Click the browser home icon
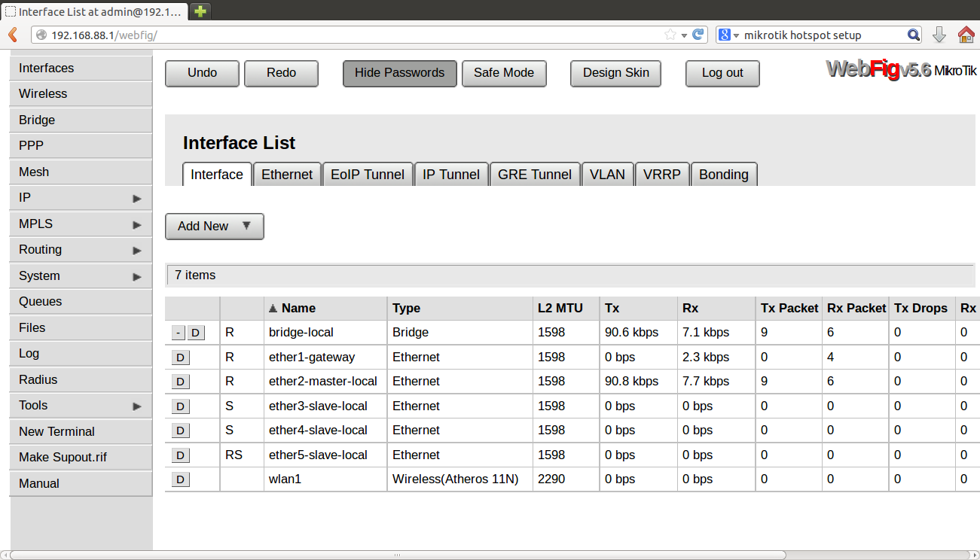The image size is (980, 560). [x=966, y=35]
